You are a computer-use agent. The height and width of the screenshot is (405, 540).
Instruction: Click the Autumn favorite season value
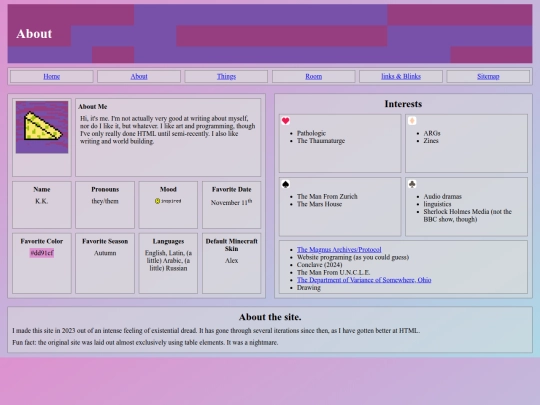[105, 253]
